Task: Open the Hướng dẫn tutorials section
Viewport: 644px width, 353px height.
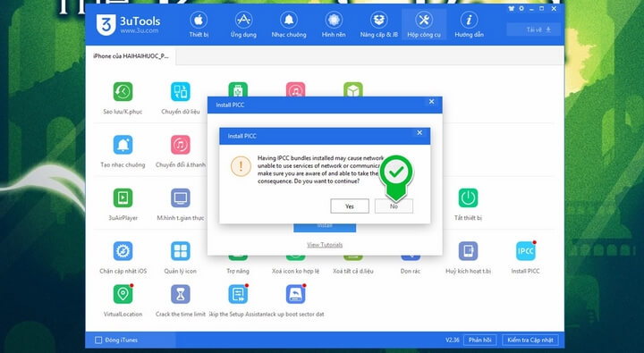Action: click(469, 25)
